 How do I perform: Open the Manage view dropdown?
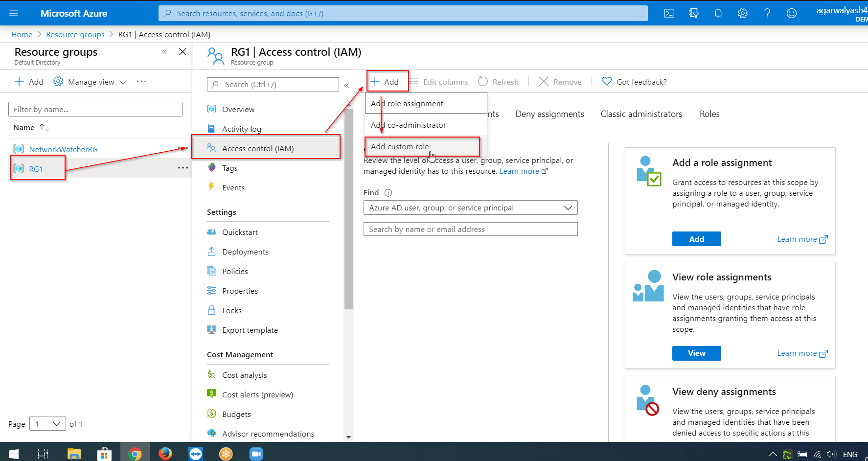91,82
